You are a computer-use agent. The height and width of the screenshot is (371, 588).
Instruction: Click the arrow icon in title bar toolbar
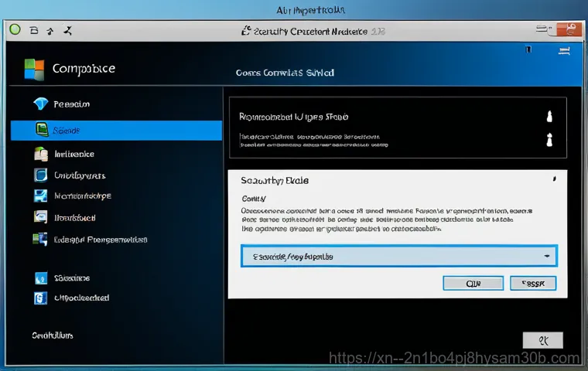(x=50, y=31)
